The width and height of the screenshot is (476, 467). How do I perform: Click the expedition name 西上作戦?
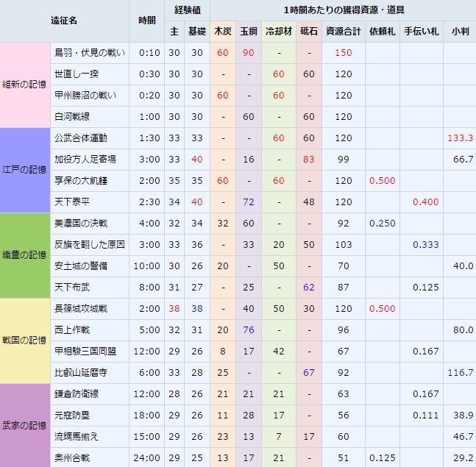[x=72, y=329]
